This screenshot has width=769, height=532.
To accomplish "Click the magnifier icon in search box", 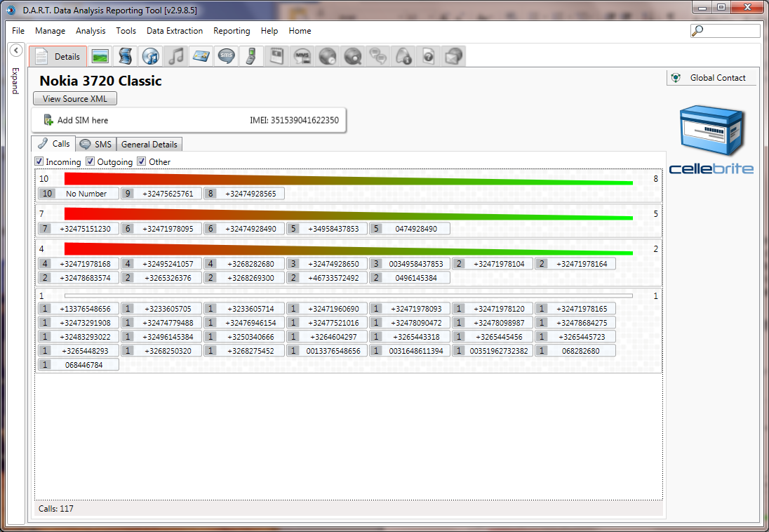I will [x=697, y=31].
